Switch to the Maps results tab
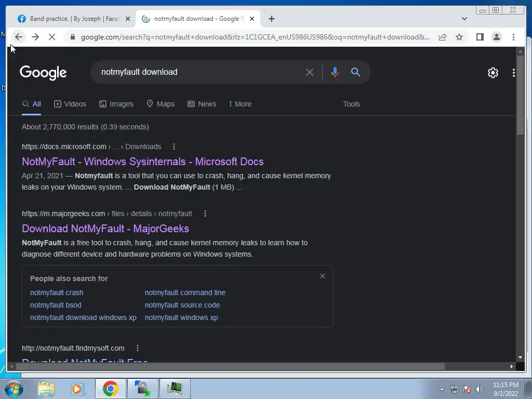The width and height of the screenshot is (532, 399). (161, 104)
